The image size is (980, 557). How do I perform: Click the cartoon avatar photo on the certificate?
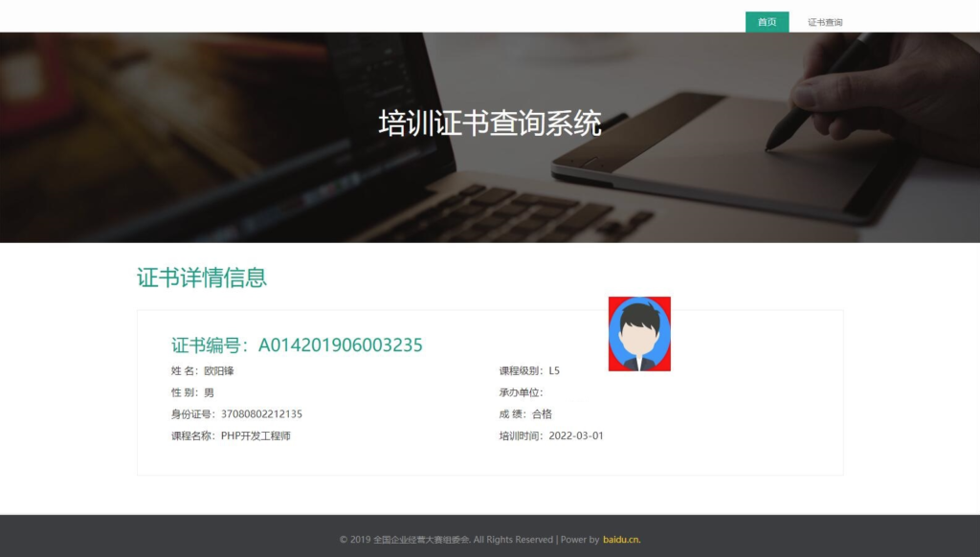click(640, 333)
